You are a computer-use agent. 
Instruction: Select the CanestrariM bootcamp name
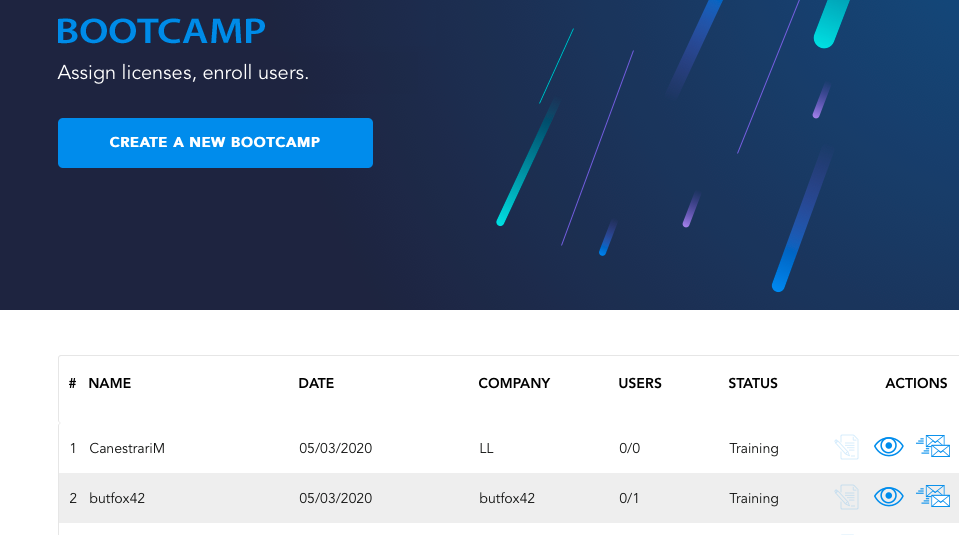[127, 448]
